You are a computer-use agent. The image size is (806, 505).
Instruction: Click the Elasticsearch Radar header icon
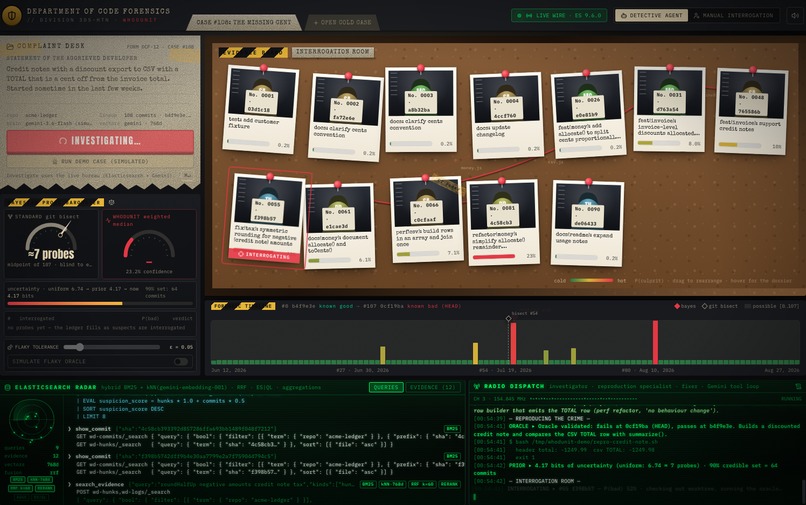[x=8, y=387]
